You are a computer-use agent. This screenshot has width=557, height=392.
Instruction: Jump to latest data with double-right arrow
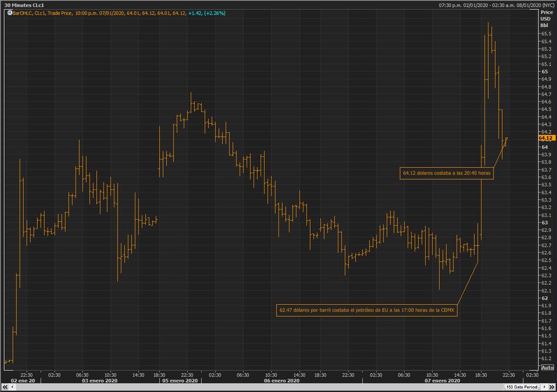(x=553, y=387)
